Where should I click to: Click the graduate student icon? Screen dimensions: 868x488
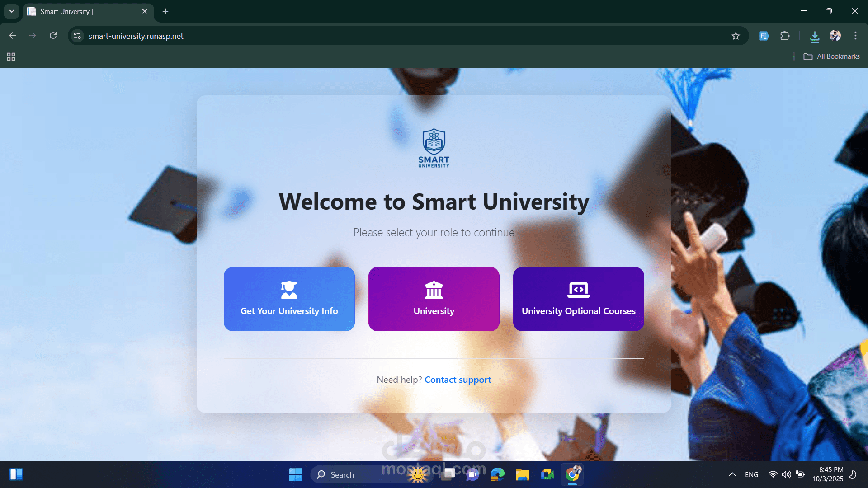pyautogui.click(x=289, y=290)
